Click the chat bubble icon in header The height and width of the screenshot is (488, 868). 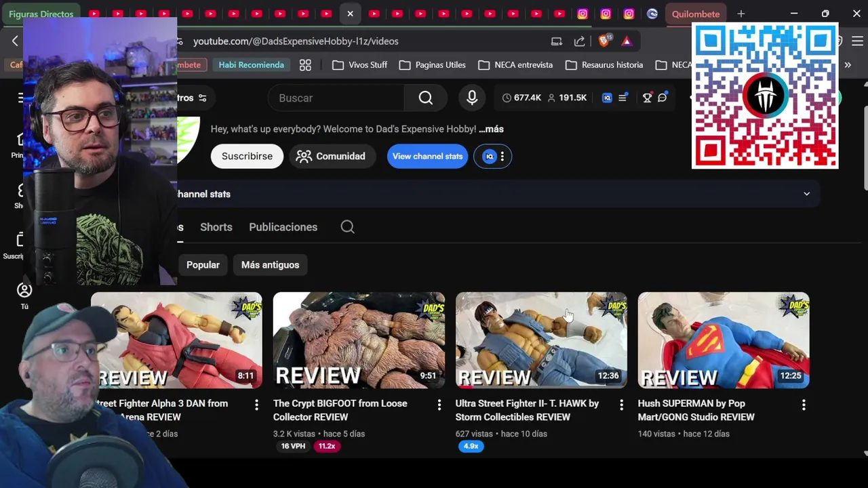pos(663,98)
